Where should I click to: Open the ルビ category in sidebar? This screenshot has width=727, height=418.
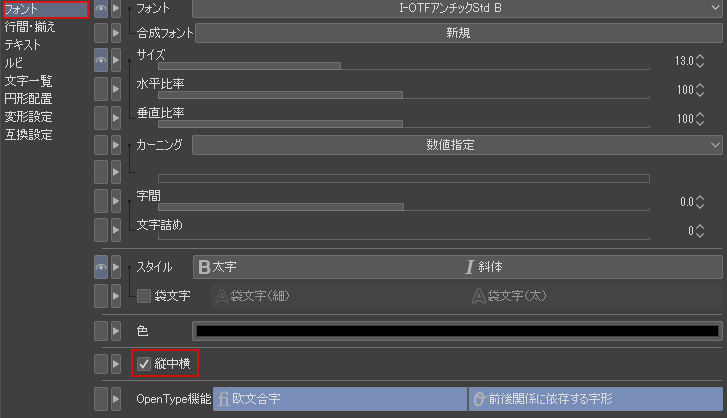coord(14,62)
